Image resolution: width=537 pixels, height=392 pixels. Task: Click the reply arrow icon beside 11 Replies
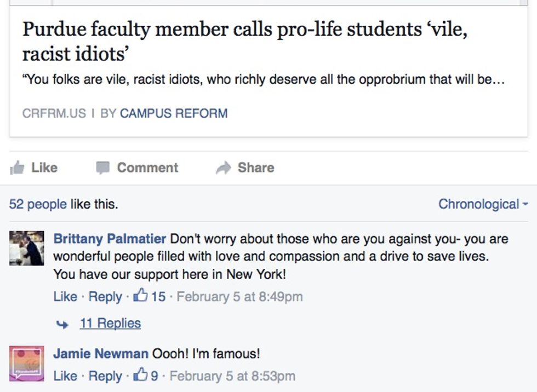(62, 324)
